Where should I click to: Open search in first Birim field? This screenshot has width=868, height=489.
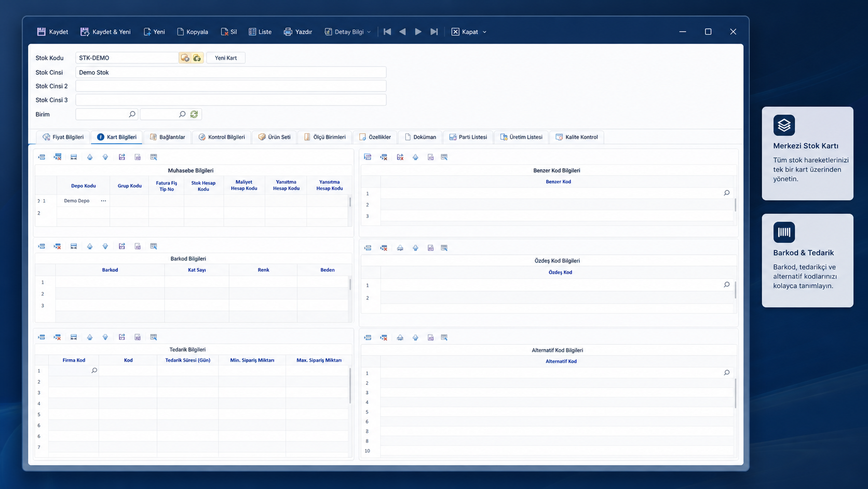coord(132,114)
